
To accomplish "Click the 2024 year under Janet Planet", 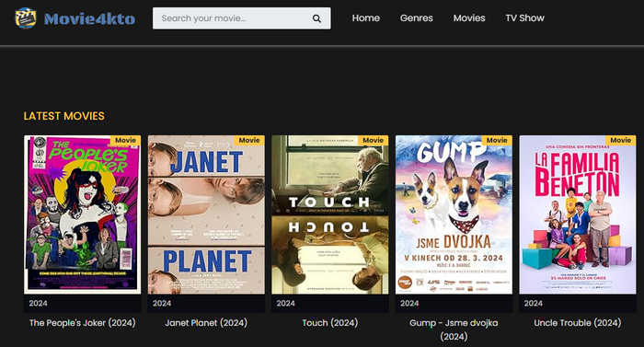I will [x=162, y=304].
